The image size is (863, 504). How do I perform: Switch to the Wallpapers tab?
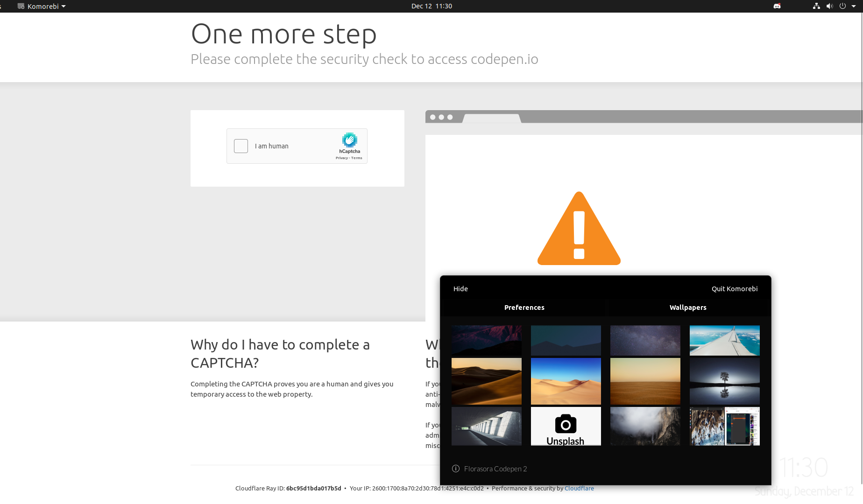click(x=688, y=308)
